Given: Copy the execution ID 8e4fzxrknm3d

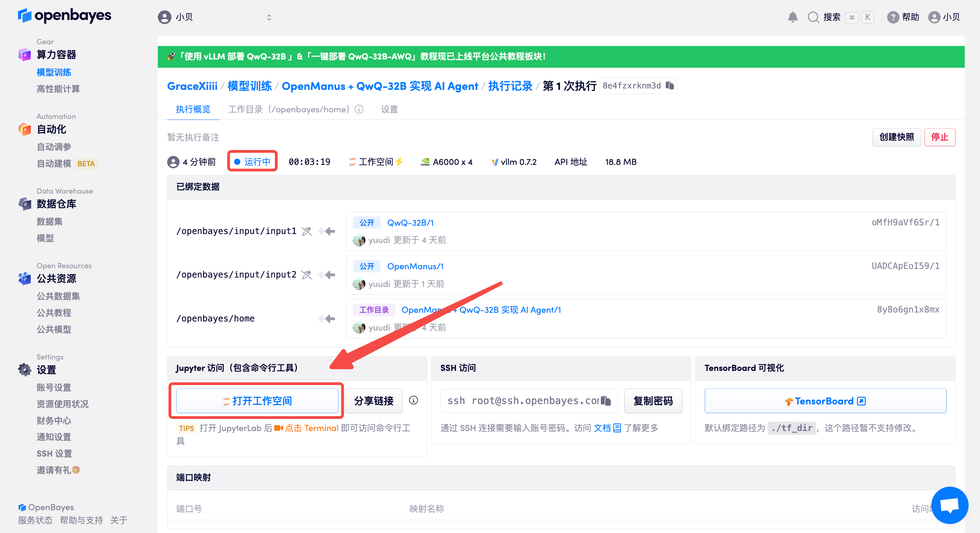Looking at the screenshot, I should point(670,86).
